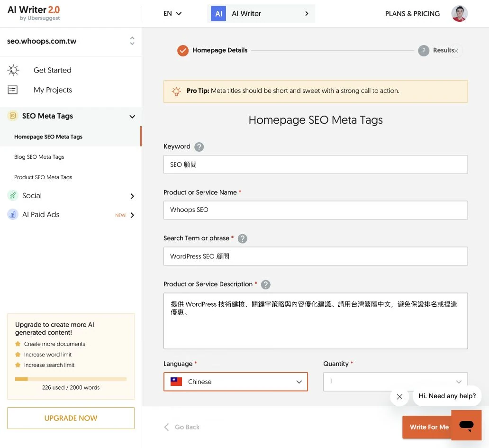Open Product or Service Description help icon
489x448 pixels.
click(x=265, y=284)
